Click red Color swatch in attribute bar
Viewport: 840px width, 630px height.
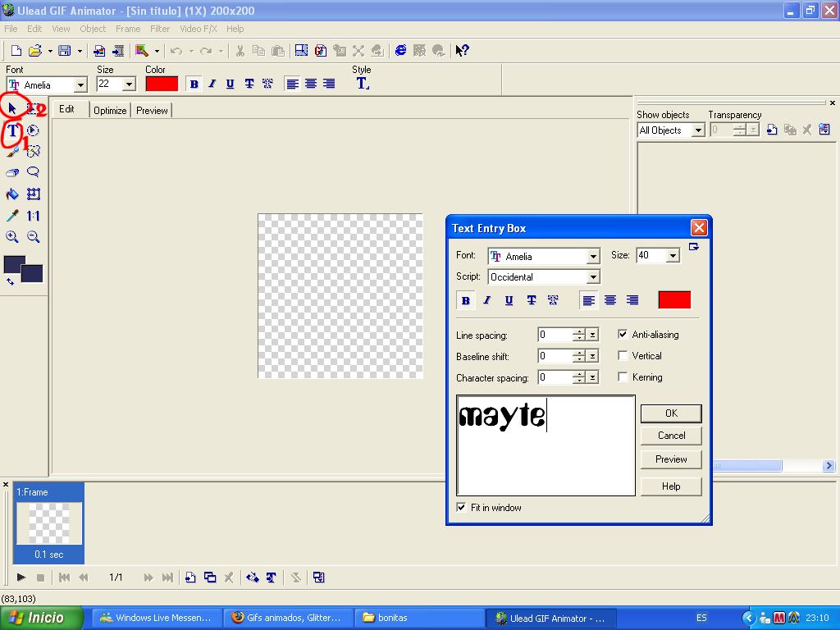click(162, 84)
